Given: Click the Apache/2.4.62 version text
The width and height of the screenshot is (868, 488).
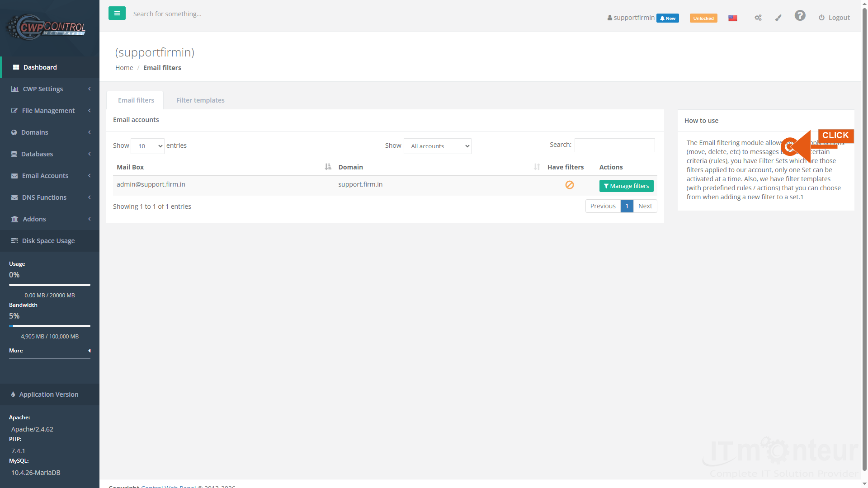Looking at the screenshot, I should tap(32, 429).
